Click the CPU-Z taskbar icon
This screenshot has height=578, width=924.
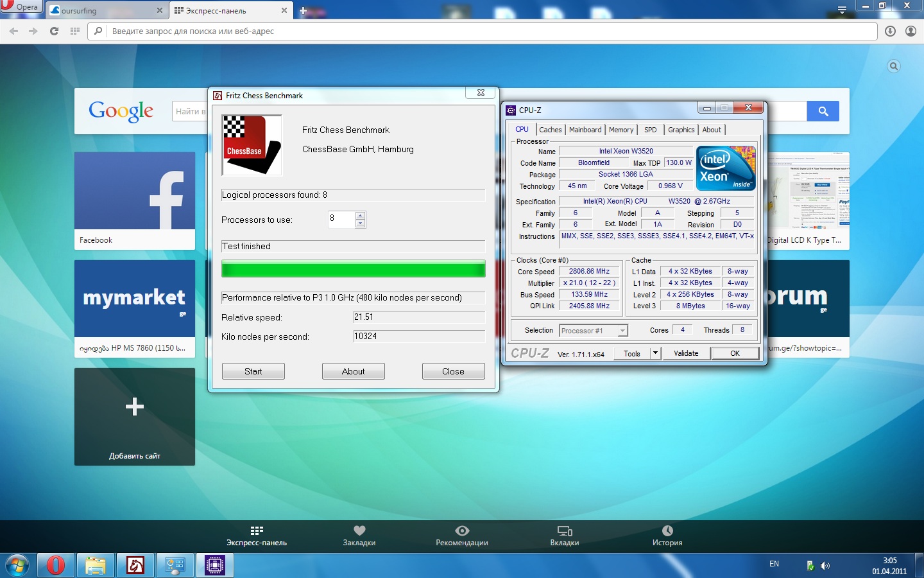pyautogui.click(x=214, y=565)
